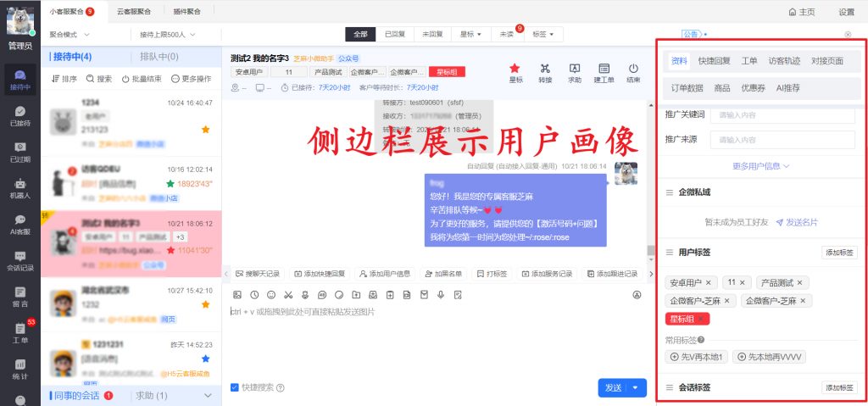Viewport: 868px width, 406px height.
Task: Open the 建工单 create ticket icon
Action: [604, 72]
